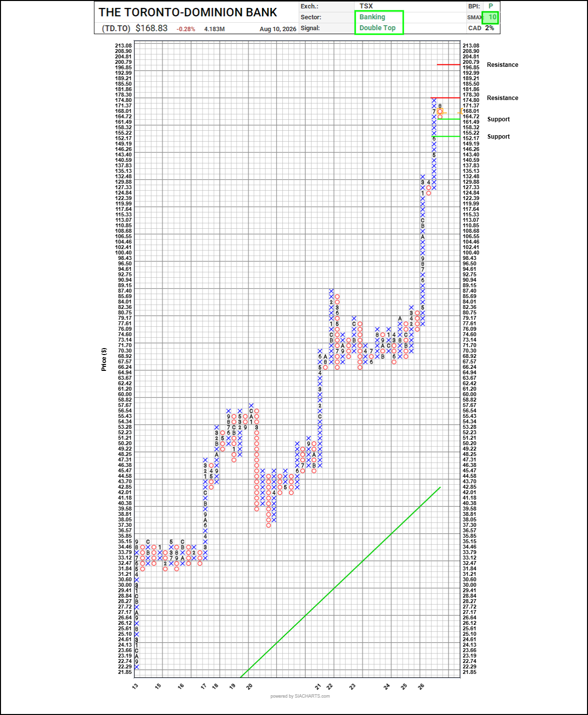Image resolution: width=588 pixels, height=715 pixels.
Task: Click year 23 on the time axis
Action: pyautogui.click(x=352, y=686)
